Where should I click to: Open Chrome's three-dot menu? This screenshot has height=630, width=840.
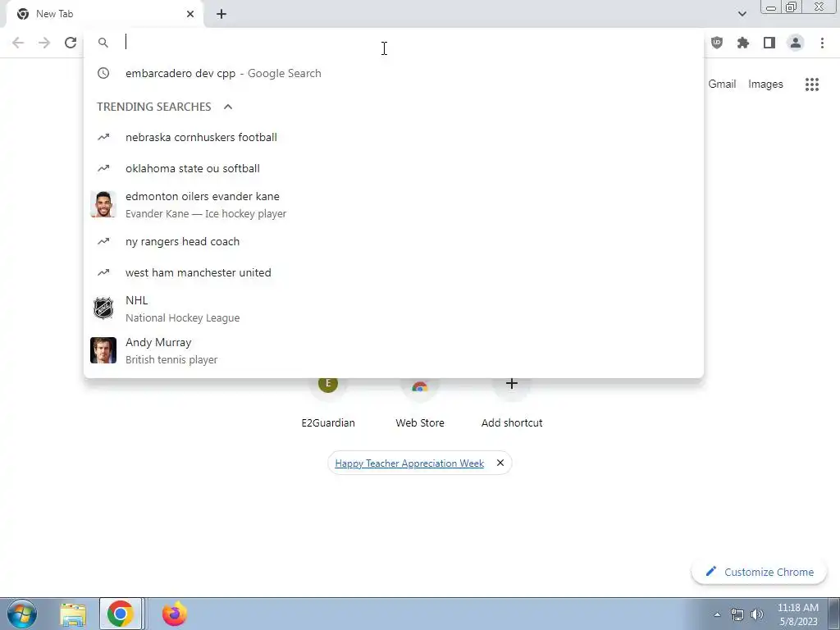pos(822,43)
